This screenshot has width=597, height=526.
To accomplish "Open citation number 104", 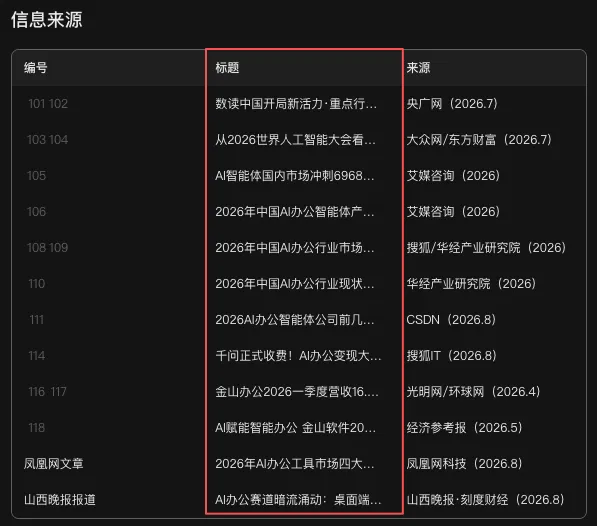I will click(x=58, y=140).
